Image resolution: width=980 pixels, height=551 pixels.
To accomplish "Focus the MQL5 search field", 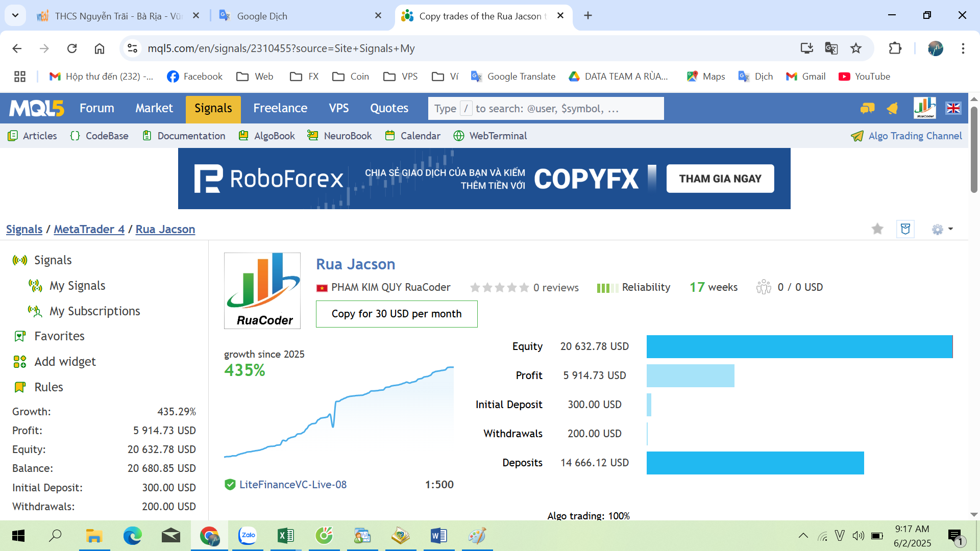I will 546,109.
